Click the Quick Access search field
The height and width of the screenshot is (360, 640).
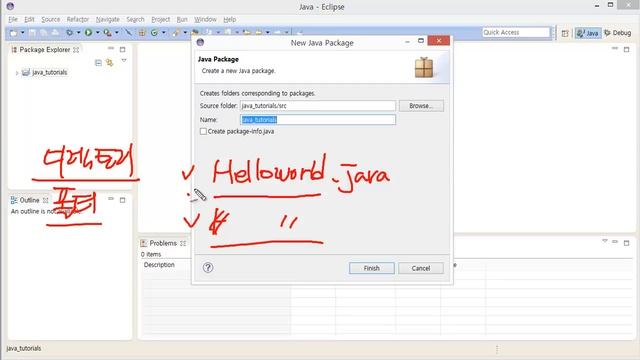[516, 32]
